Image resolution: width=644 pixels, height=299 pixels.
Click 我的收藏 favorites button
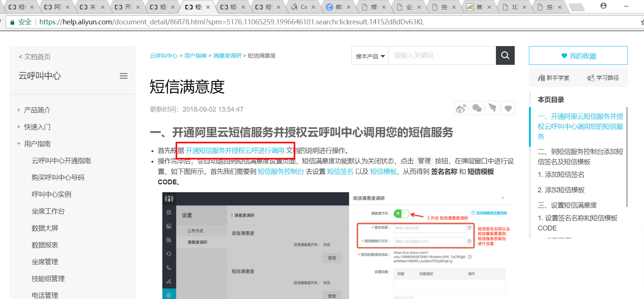pyautogui.click(x=578, y=56)
